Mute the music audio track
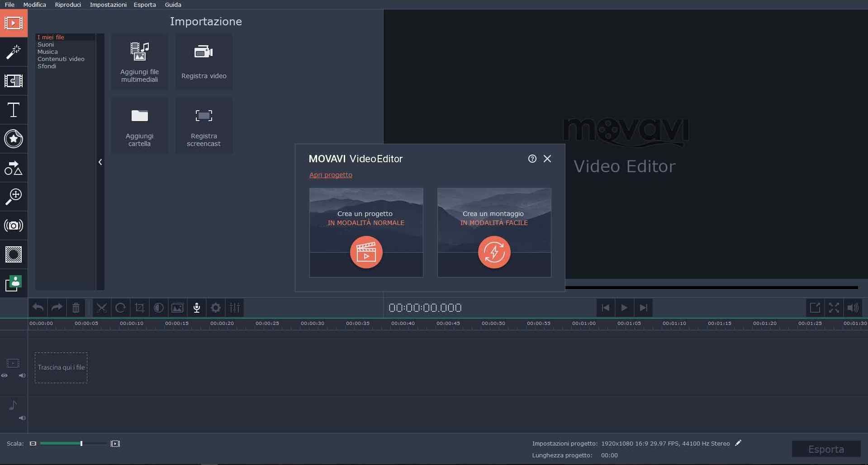Image resolution: width=868 pixels, height=465 pixels. (22, 418)
